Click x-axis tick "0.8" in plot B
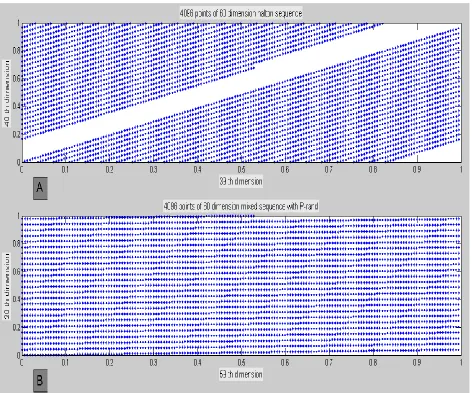 (373, 362)
